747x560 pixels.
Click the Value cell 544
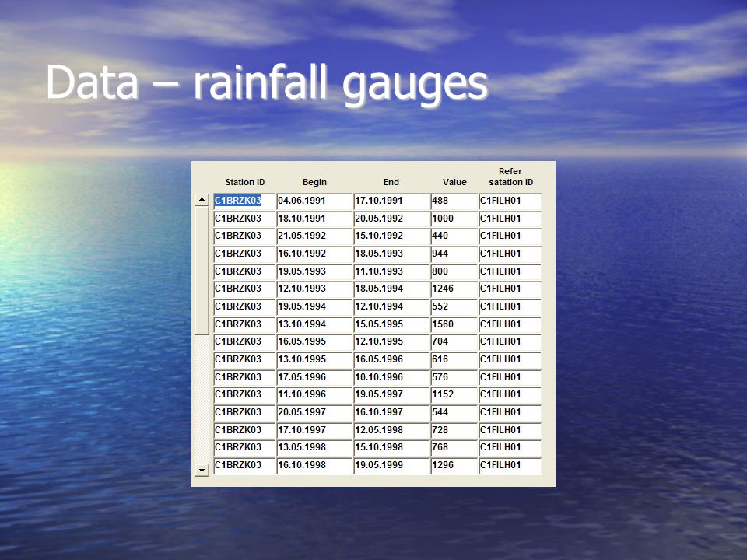454,412
